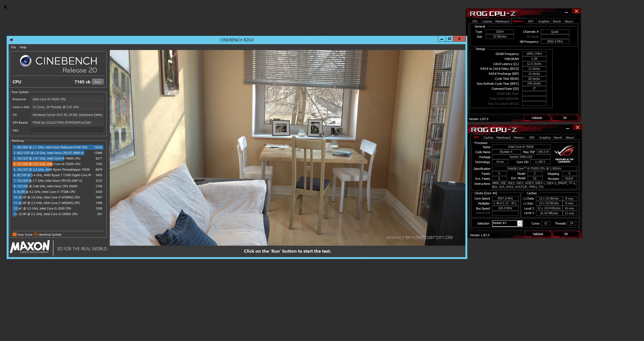
Task: Click the DRAM Frequency value 1899.2 MHz
Action: tap(534, 54)
